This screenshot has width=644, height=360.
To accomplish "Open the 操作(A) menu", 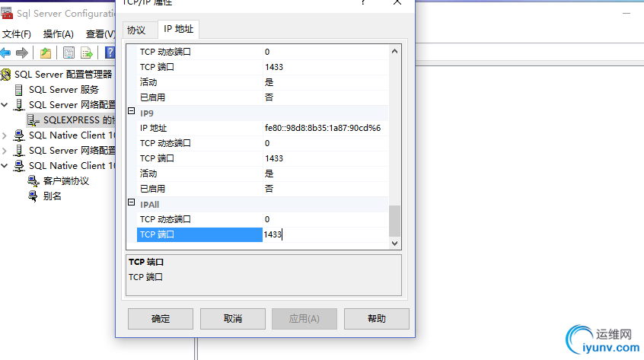I will point(59,34).
